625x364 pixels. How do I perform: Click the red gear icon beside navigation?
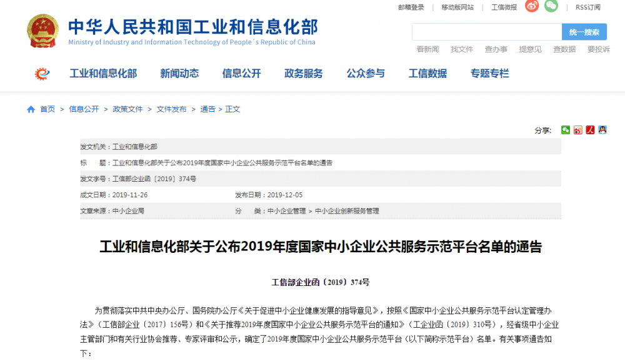click(42, 74)
